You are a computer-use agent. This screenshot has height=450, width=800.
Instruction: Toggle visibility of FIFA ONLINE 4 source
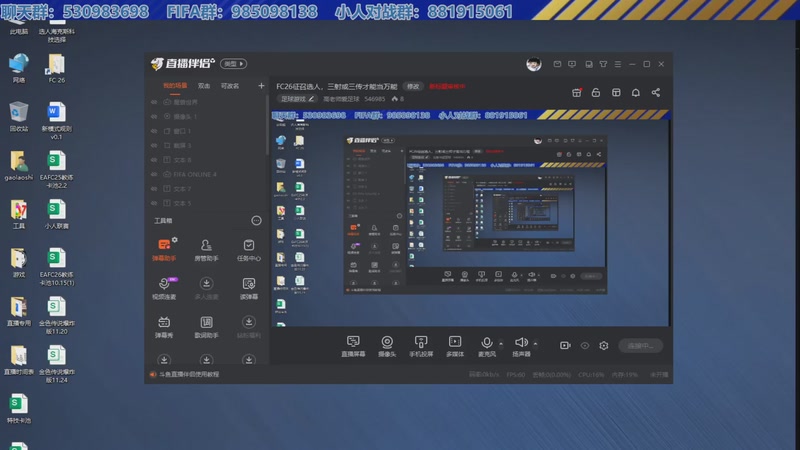pyautogui.click(x=154, y=174)
